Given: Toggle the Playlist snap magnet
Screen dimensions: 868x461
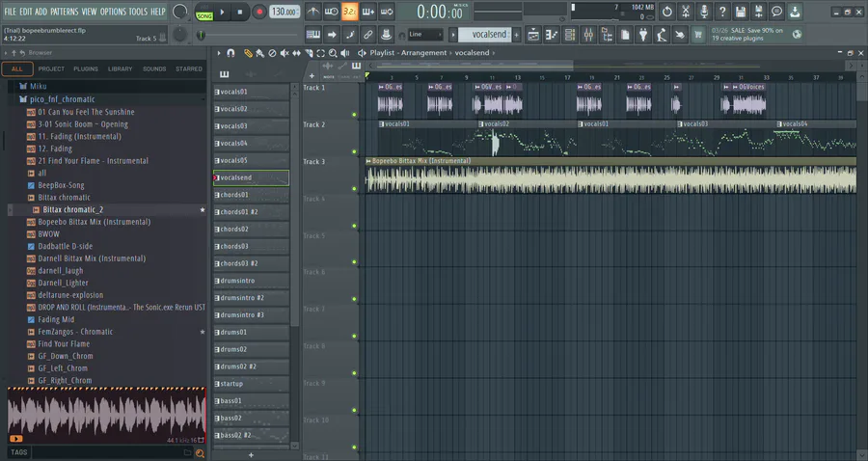Looking at the screenshot, I should tap(231, 53).
